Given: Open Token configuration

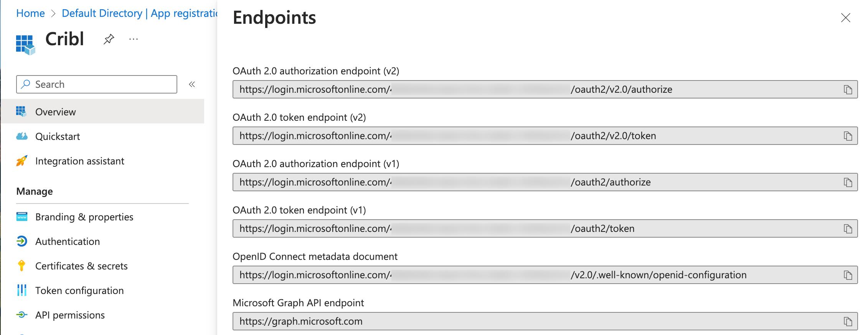Looking at the screenshot, I should click(x=79, y=290).
